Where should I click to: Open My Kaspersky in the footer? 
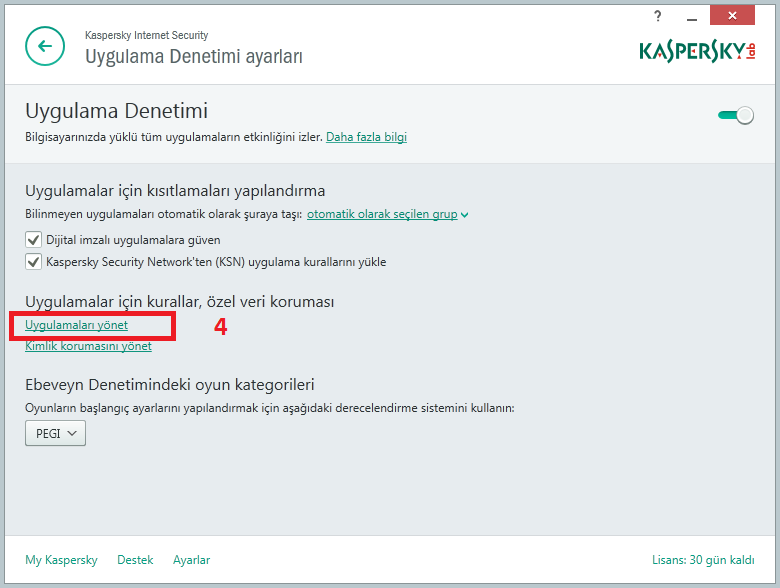tap(61, 560)
